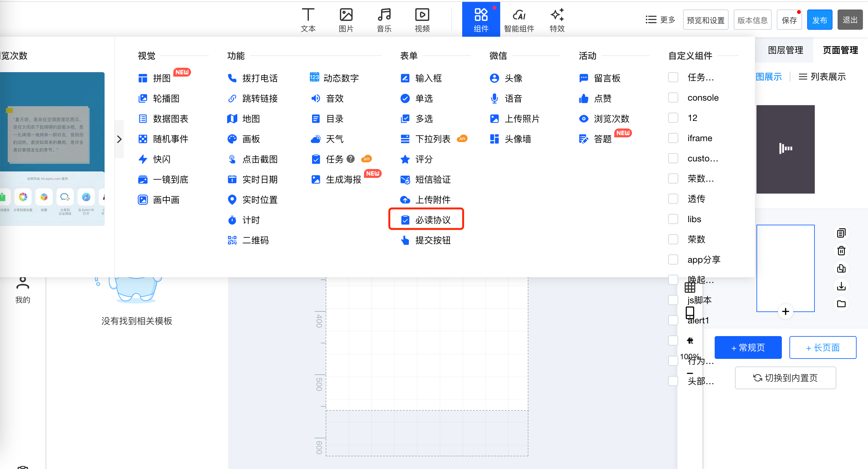Check the js脚本 custom component box

[673, 300]
